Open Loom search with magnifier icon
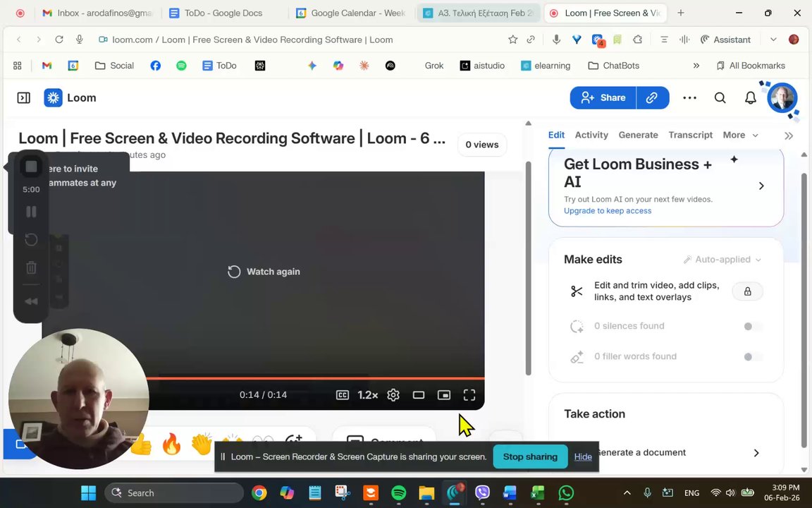The width and height of the screenshot is (812, 508). pos(720,98)
